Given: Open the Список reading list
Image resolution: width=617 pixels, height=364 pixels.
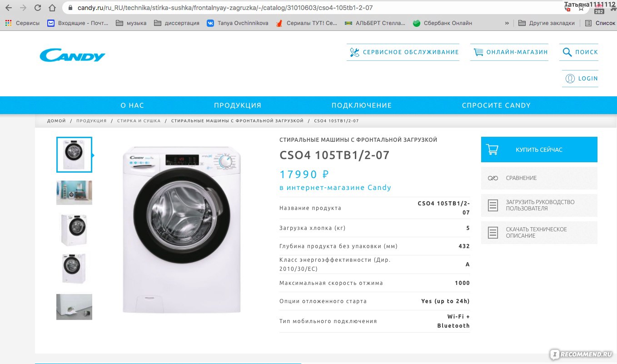Looking at the screenshot, I should tap(600, 23).
